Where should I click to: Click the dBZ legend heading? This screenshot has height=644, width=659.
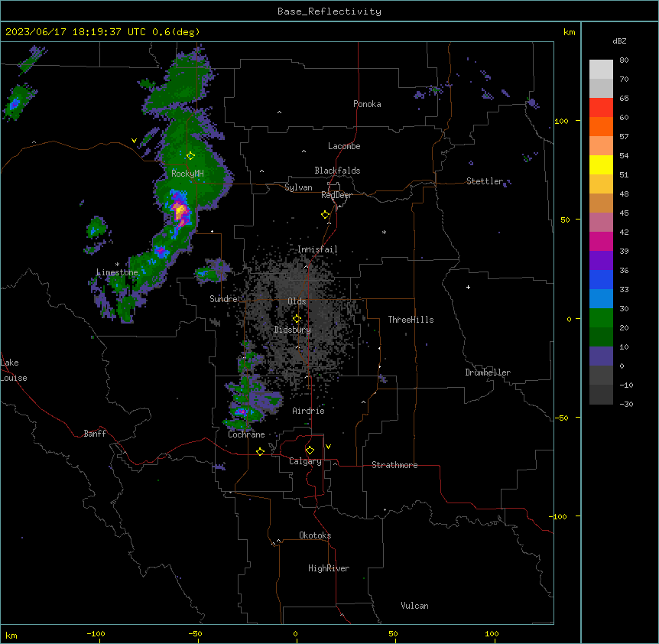(x=619, y=41)
